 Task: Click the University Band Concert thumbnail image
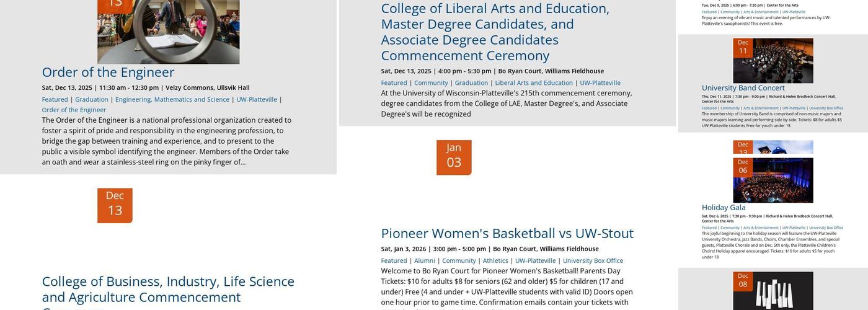(x=773, y=61)
